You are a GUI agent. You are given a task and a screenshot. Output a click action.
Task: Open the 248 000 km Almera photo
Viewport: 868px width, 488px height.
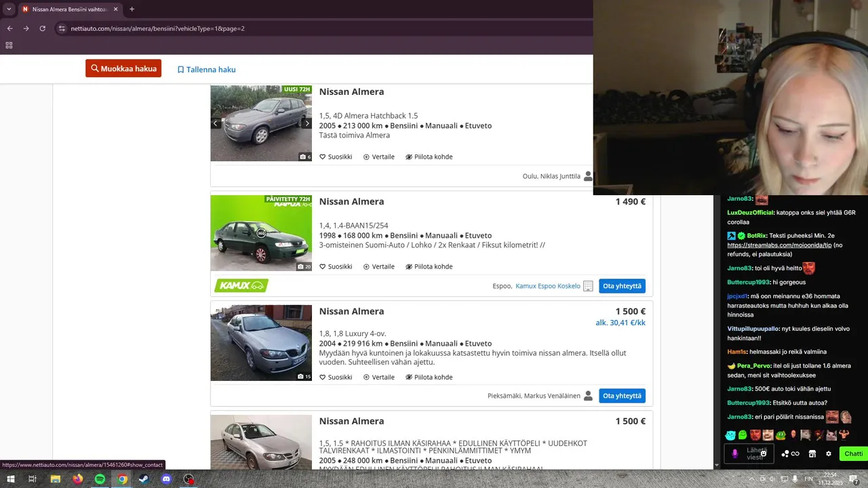261,442
